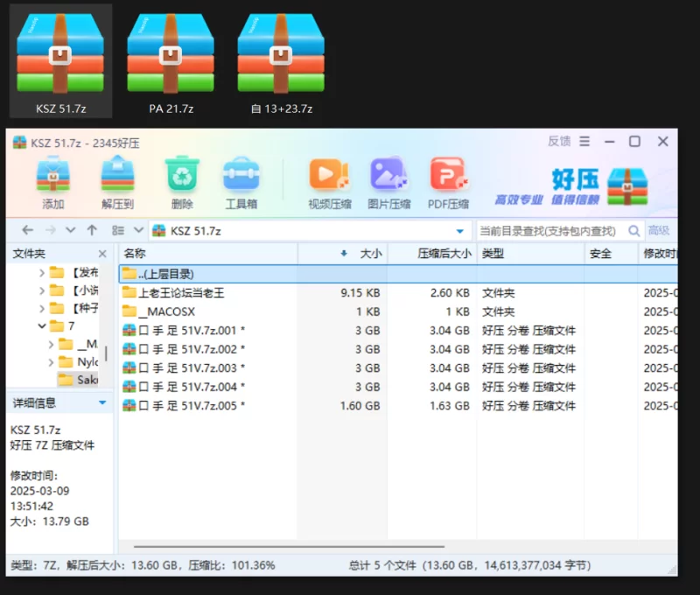Open the 高级 advanced search link

(659, 230)
